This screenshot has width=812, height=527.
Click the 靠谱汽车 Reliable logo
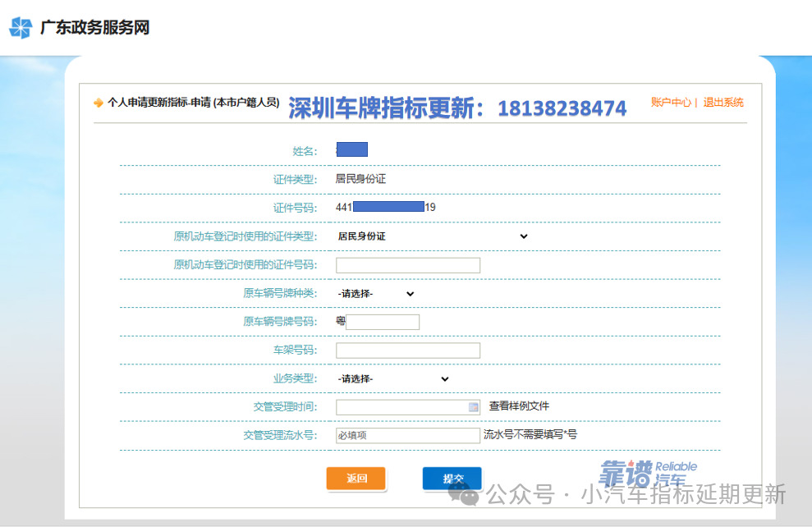[x=647, y=472]
